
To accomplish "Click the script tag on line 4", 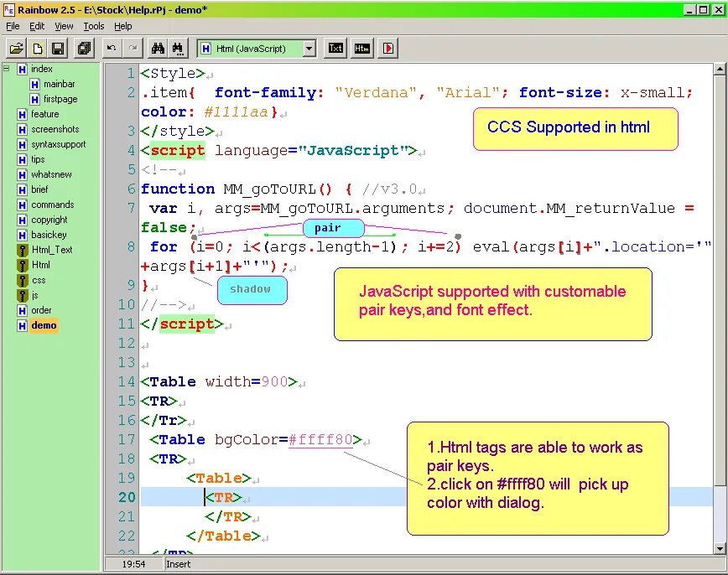I will tap(177, 151).
